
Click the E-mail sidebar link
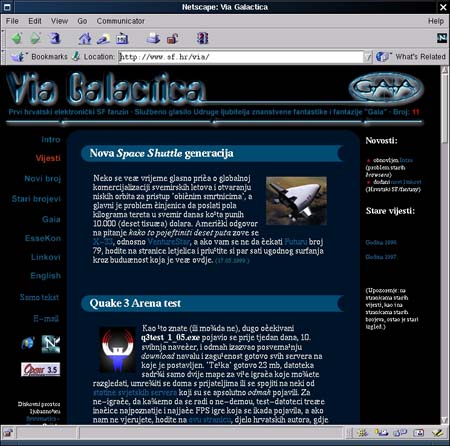click(46, 318)
